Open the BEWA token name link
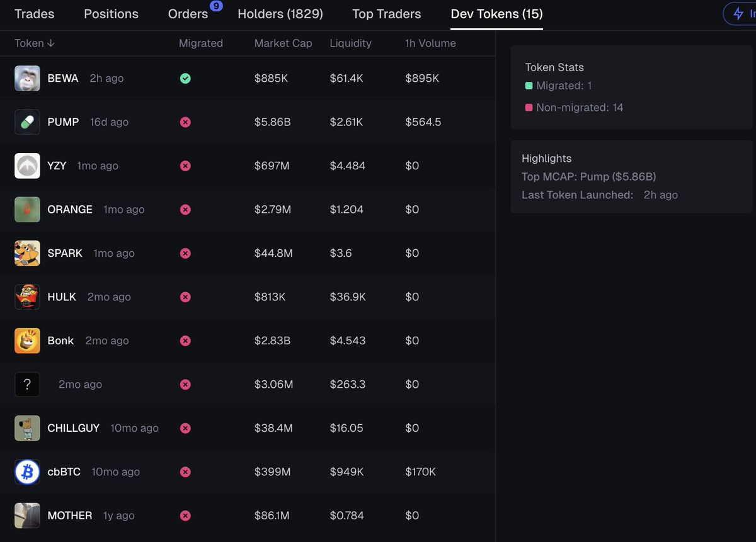756x542 pixels. (x=63, y=79)
